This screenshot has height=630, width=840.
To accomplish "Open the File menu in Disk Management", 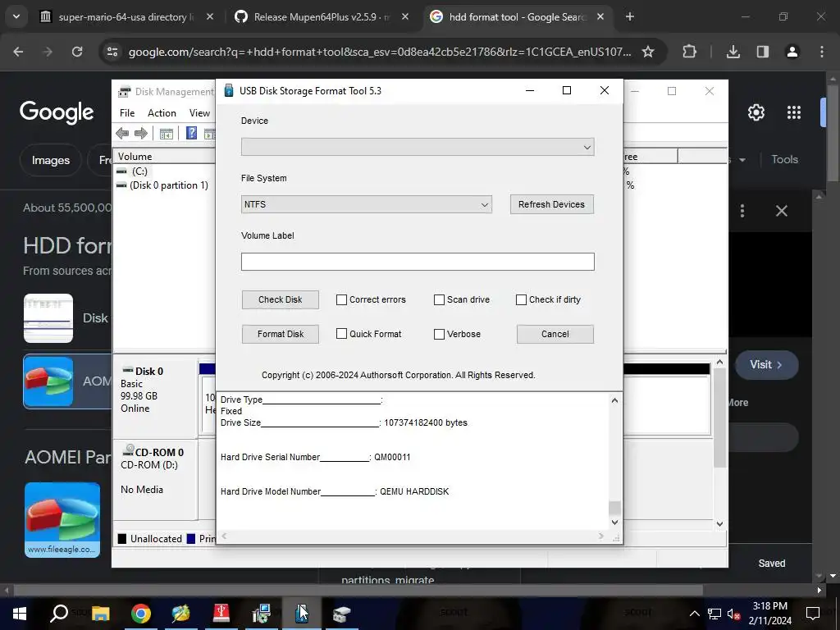I will tap(127, 113).
